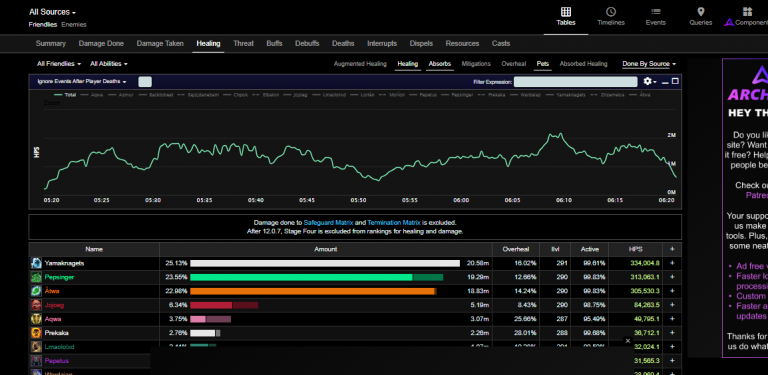
Task: Toggle Wardalap series in graph legend
Action: click(525, 95)
